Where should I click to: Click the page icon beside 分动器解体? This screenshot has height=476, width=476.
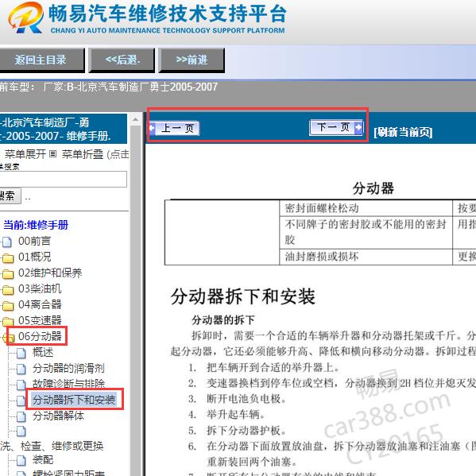[21, 416]
